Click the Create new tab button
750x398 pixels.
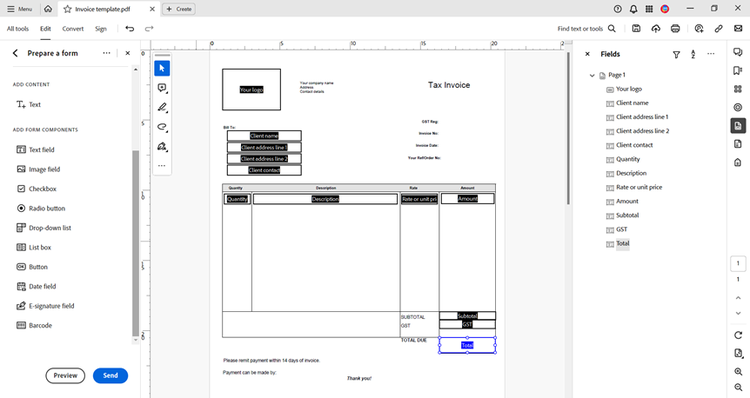point(179,9)
